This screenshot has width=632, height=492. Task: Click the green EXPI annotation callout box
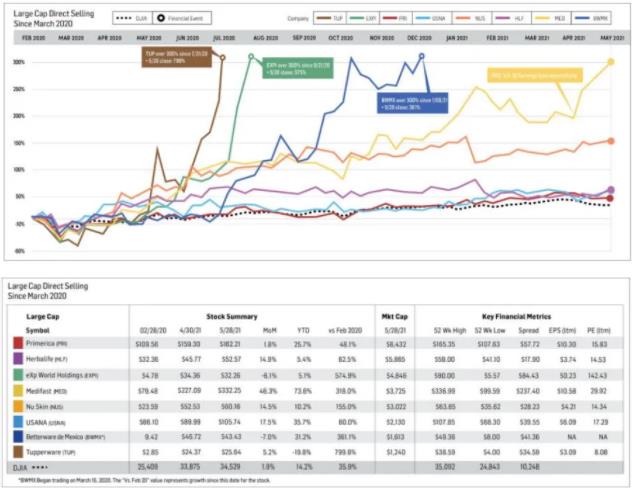298,68
